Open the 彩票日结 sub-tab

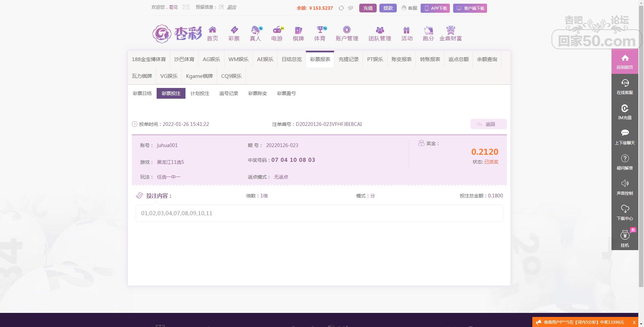(142, 93)
